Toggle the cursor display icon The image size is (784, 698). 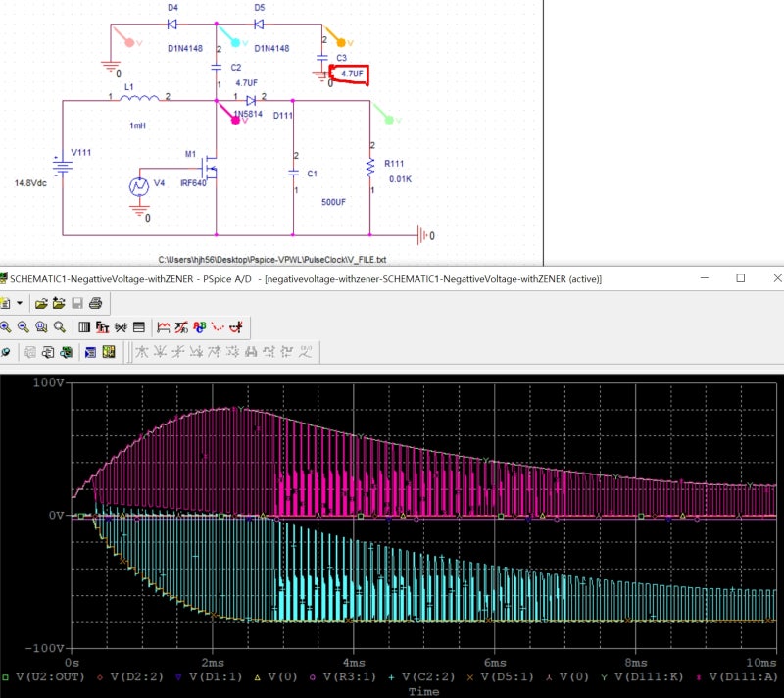(235, 326)
